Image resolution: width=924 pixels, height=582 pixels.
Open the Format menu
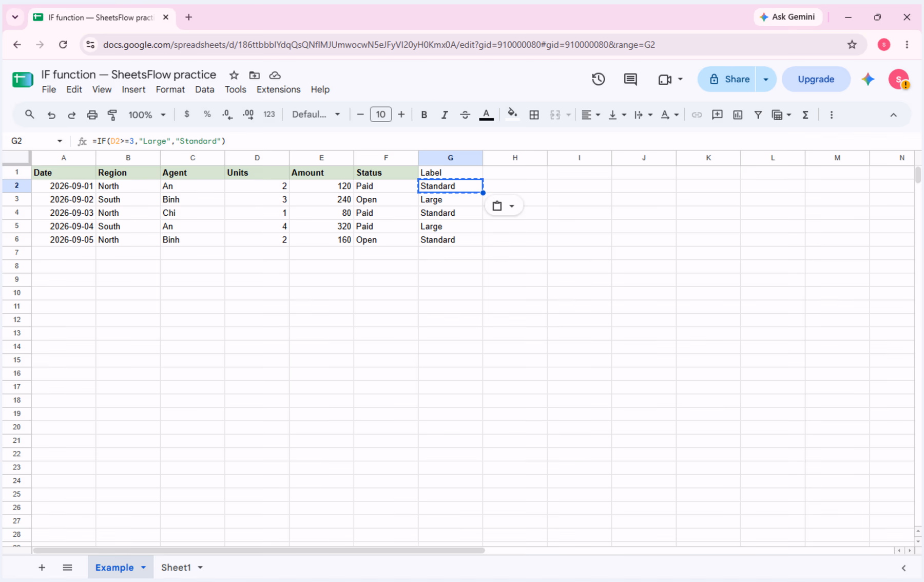[x=170, y=89]
